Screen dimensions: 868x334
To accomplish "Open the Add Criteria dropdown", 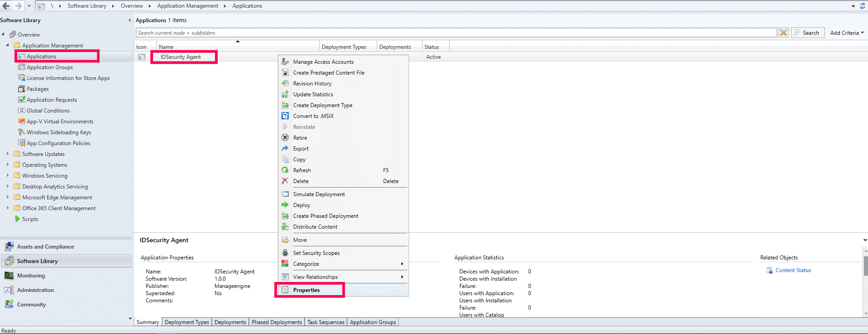I will 847,33.
